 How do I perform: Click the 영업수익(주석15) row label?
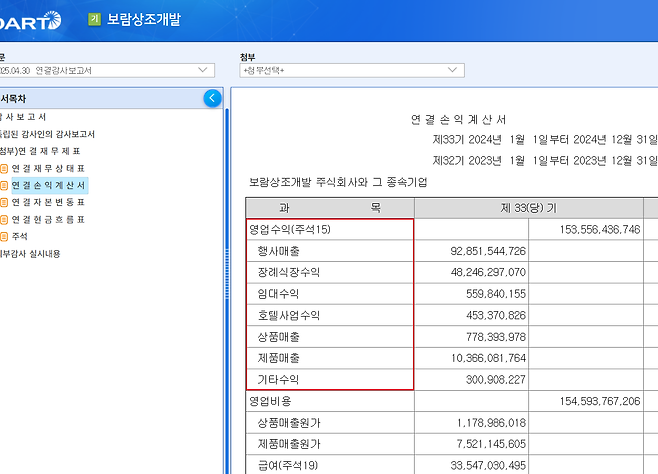290,229
